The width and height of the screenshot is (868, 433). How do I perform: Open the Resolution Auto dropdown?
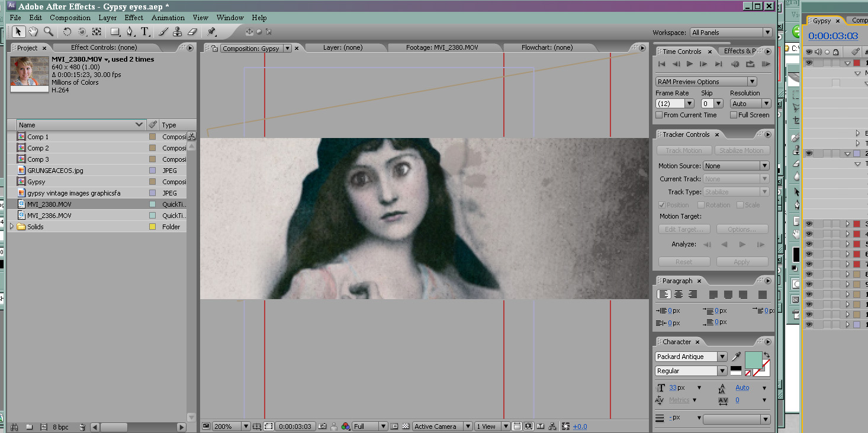pyautogui.click(x=750, y=104)
